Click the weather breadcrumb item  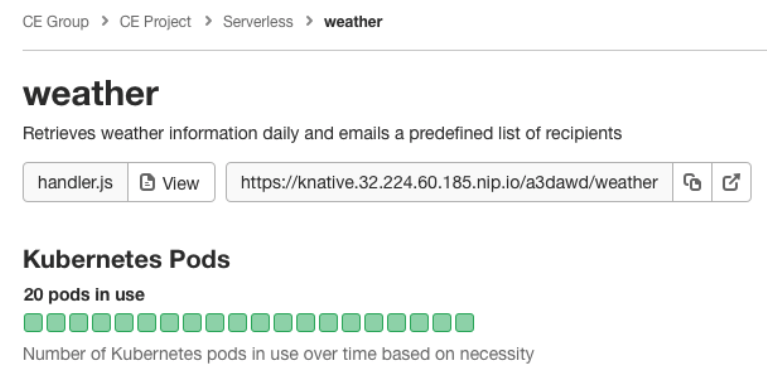click(x=353, y=22)
